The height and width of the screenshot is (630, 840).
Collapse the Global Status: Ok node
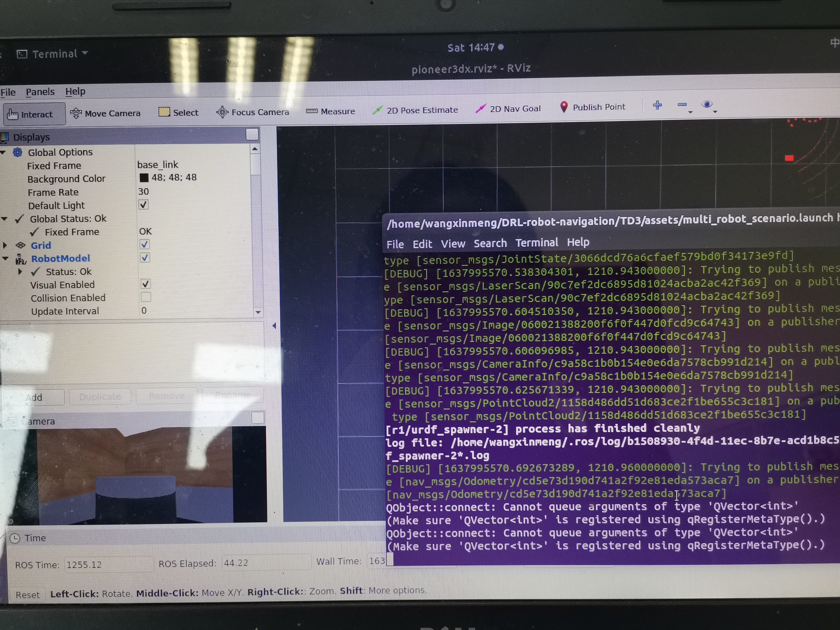click(x=5, y=219)
